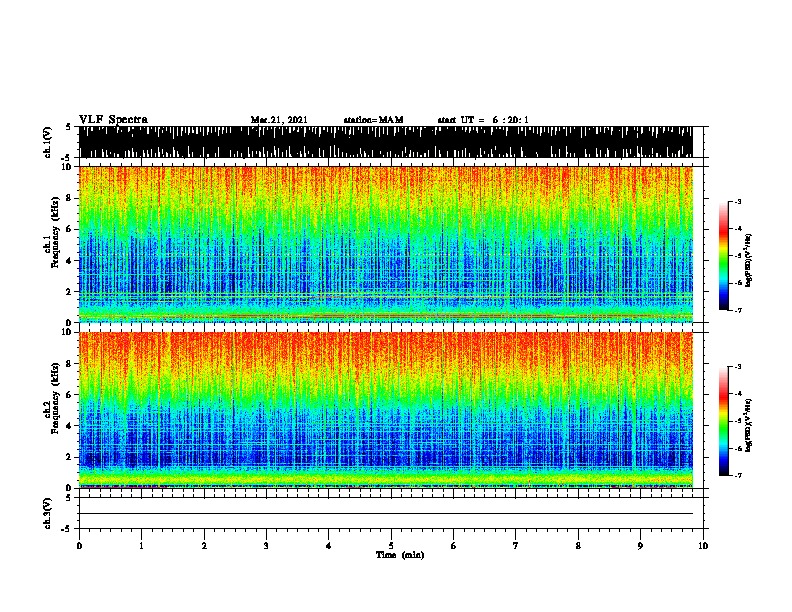Click the '8' tick on ch.1 frequency axis
792x612 pixels.
pyautogui.click(x=71, y=198)
